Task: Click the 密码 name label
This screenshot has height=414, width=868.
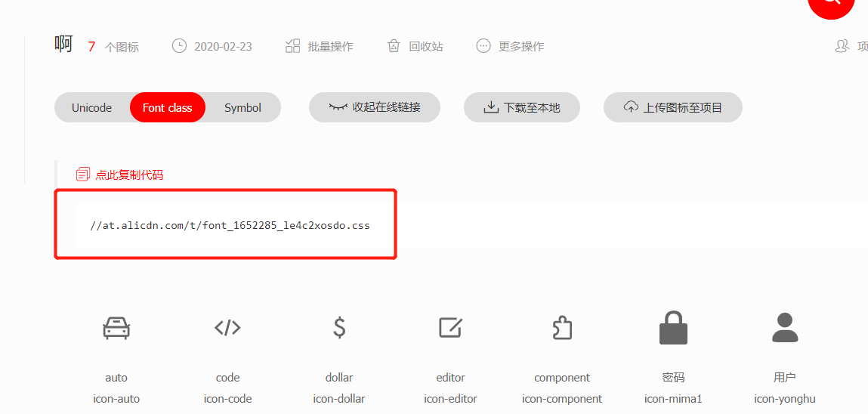Action: 673,378
